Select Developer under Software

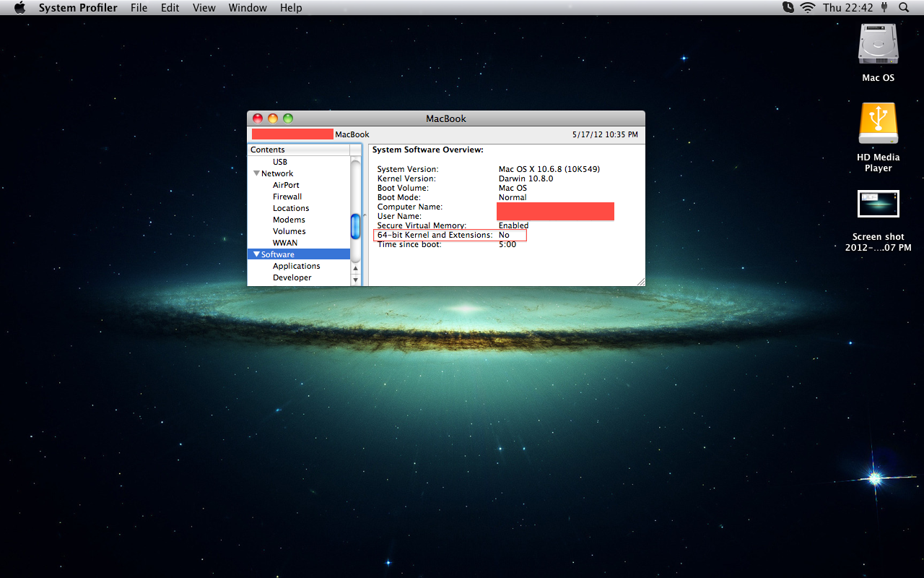292,277
